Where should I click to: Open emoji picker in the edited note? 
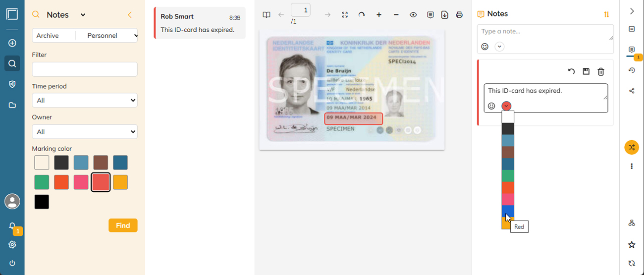[x=491, y=106]
